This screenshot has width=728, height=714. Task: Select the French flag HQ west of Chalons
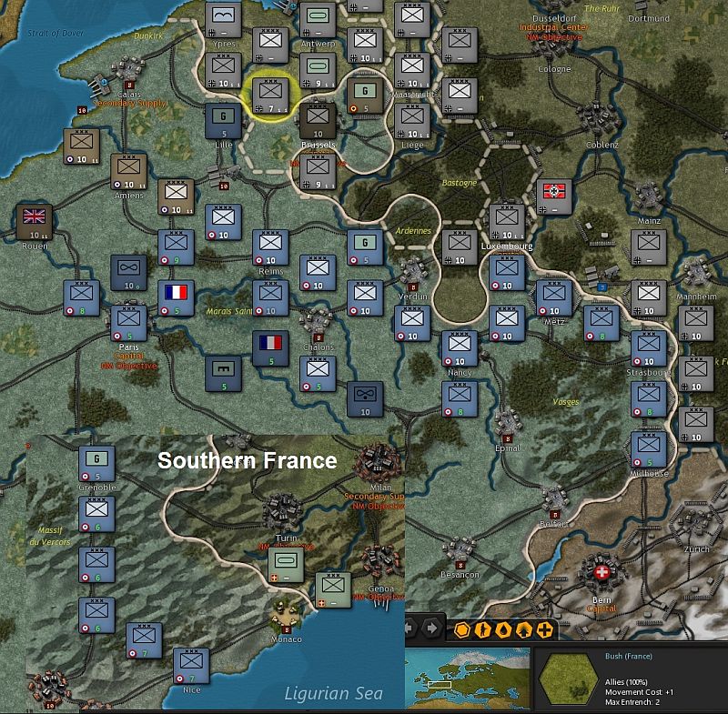coord(270,348)
